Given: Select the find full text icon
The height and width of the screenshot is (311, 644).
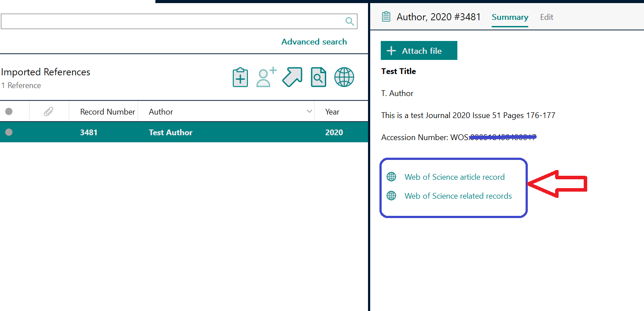Looking at the screenshot, I should tap(318, 77).
